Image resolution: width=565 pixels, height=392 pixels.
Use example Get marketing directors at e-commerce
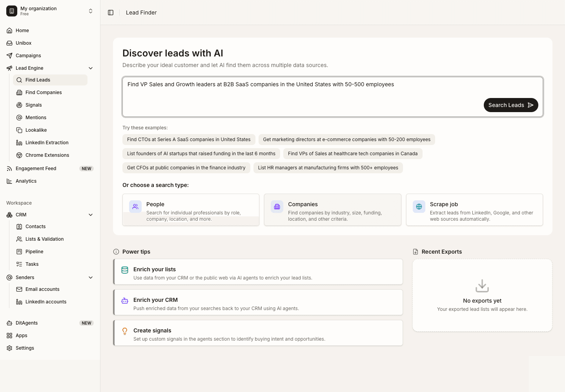pyautogui.click(x=347, y=140)
